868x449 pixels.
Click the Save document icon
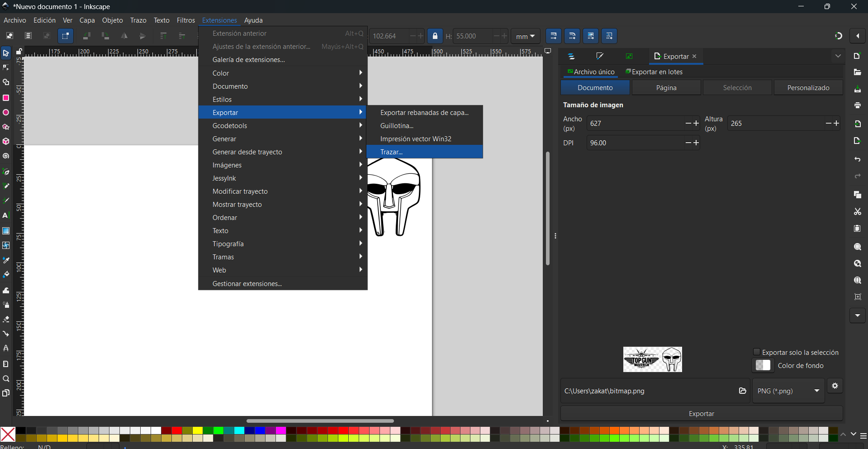coord(857,89)
